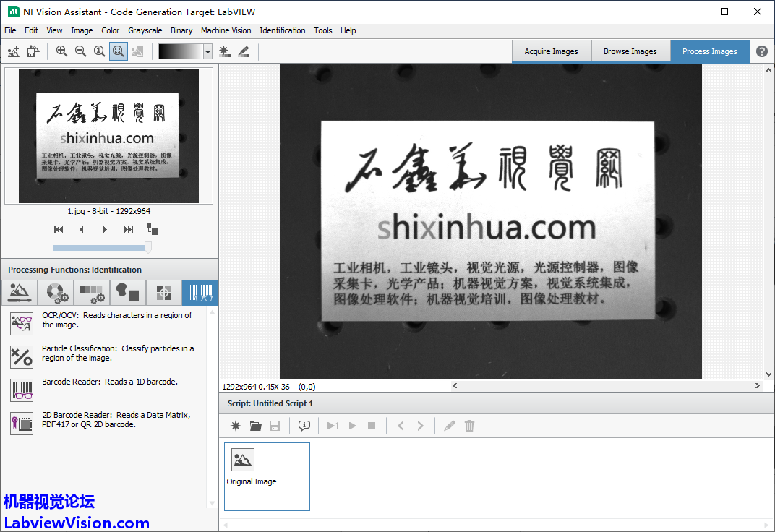Click the Zoom 1:1 icon

[x=99, y=51]
